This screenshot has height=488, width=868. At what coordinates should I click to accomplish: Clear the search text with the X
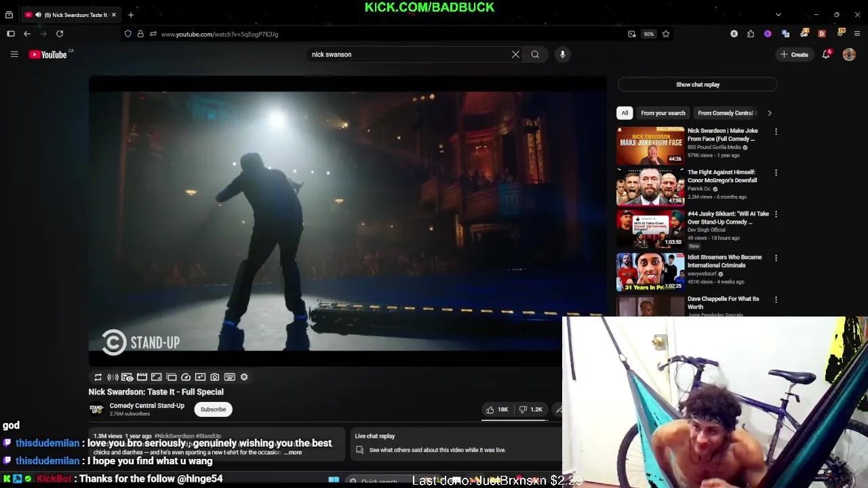coord(515,54)
